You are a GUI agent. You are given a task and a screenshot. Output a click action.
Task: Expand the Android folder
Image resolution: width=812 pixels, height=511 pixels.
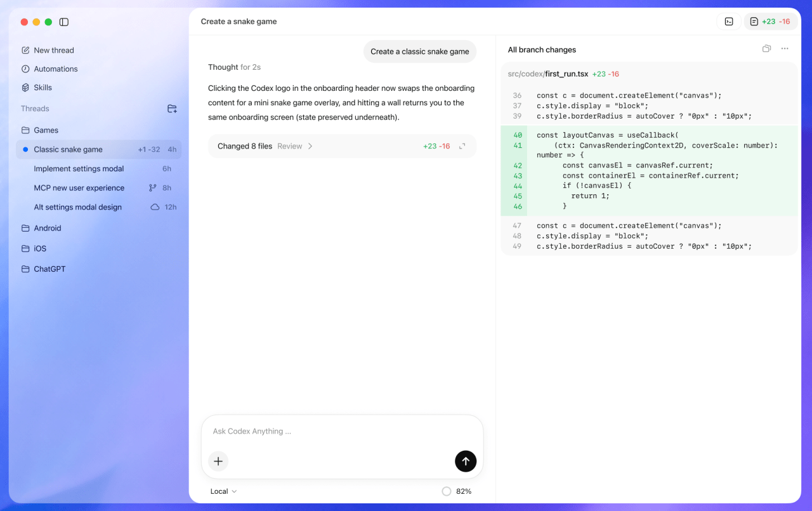(47, 228)
